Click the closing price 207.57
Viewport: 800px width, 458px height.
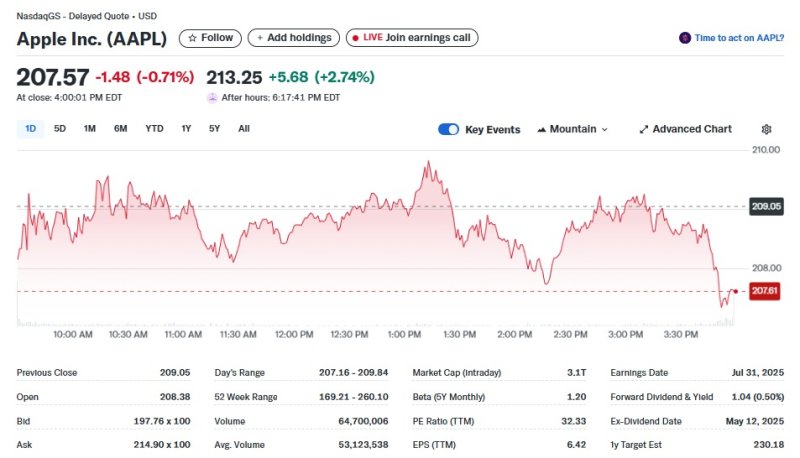tap(53, 78)
